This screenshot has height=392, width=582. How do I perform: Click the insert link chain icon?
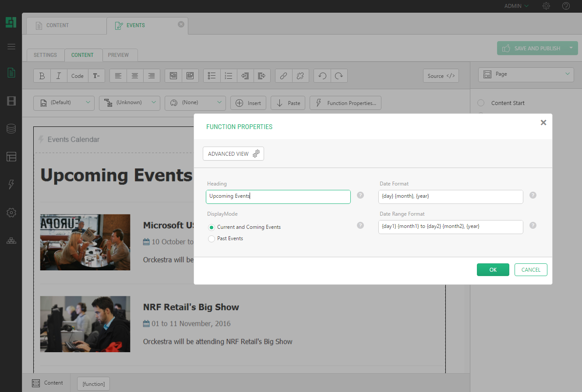coord(283,76)
